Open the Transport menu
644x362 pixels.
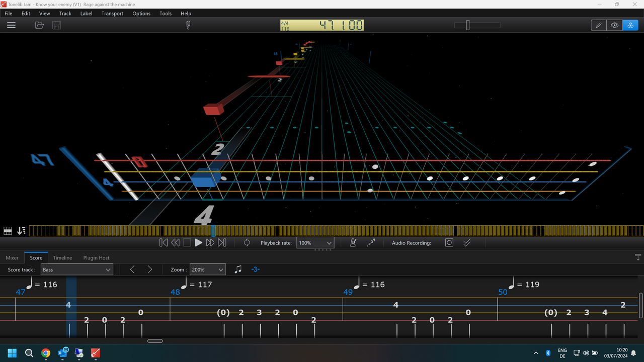112,14
